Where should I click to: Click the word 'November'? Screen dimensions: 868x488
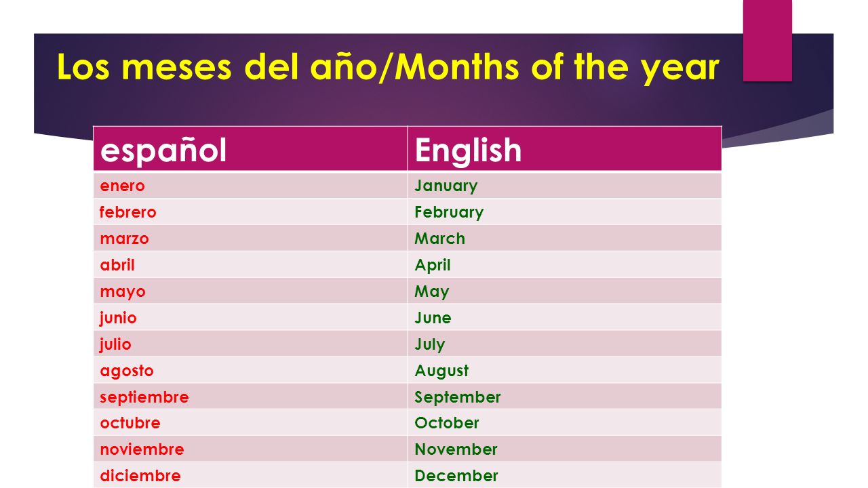[x=456, y=449]
